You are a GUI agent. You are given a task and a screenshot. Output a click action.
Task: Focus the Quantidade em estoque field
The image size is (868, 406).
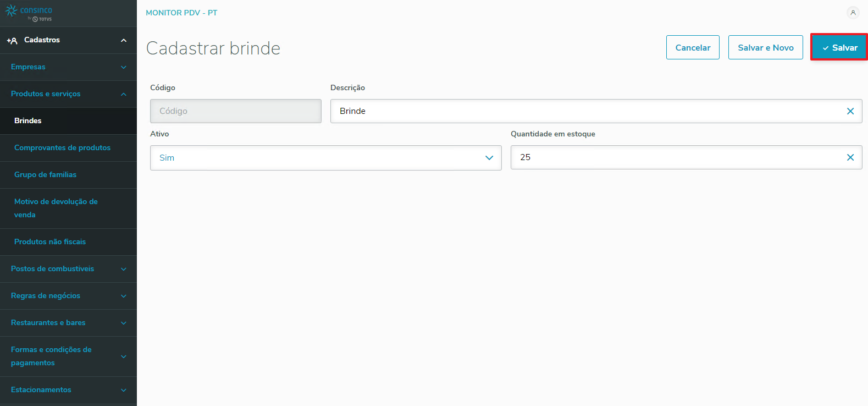point(686,157)
